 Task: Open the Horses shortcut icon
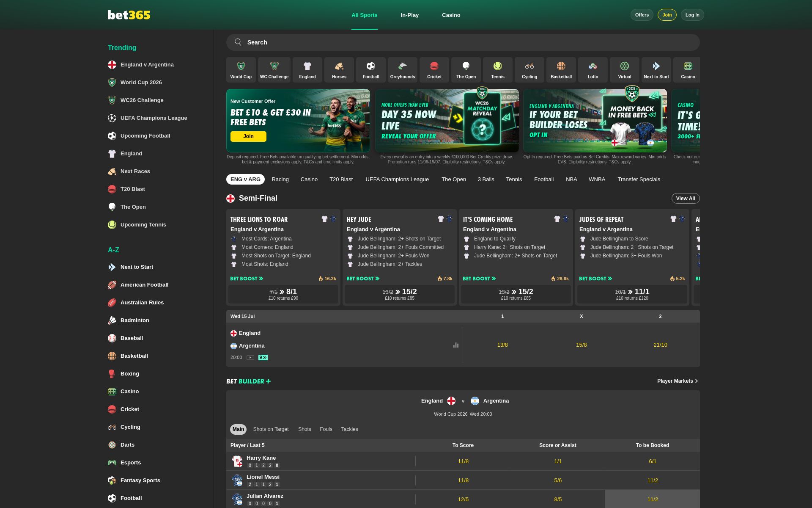(x=339, y=70)
